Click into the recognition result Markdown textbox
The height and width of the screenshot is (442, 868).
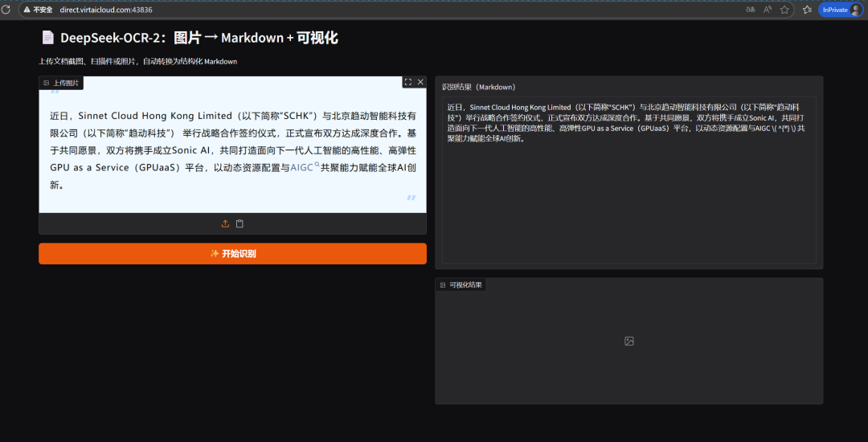point(628,180)
